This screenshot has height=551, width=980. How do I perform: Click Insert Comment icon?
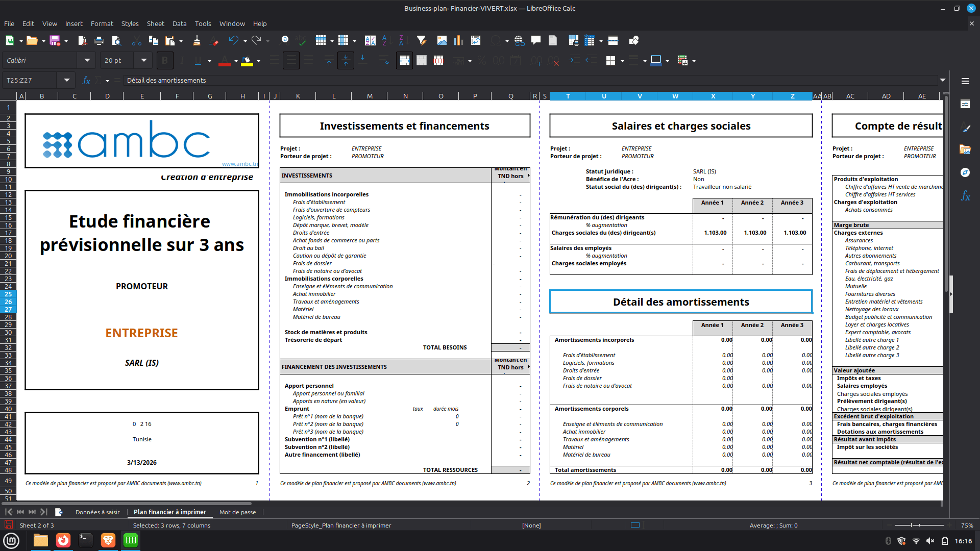536,40
